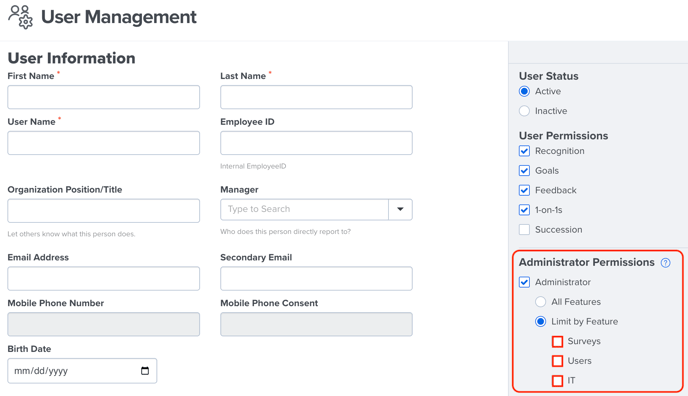The width and height of the screenshot is (688, 396).
Task: Click the User Management people-gear icon
Action: [x=20, y=17]
